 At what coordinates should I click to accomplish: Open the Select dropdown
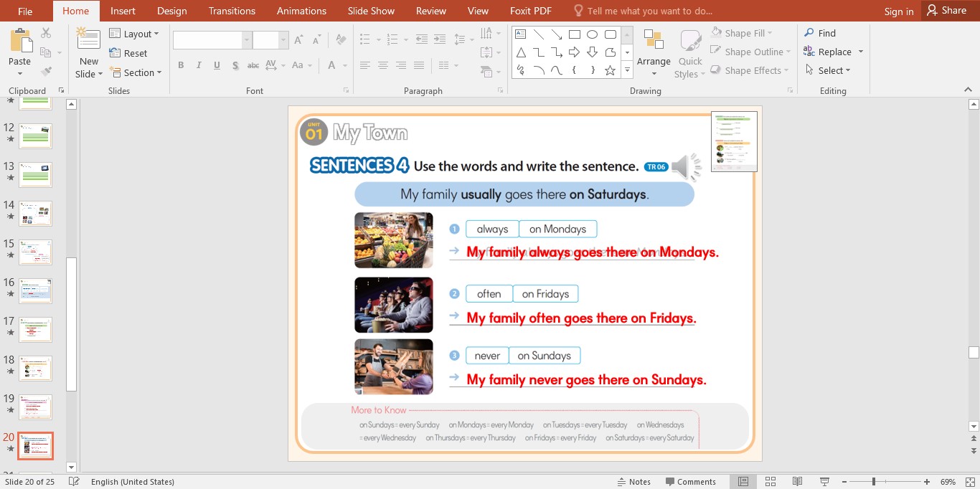tap(827, 70)
